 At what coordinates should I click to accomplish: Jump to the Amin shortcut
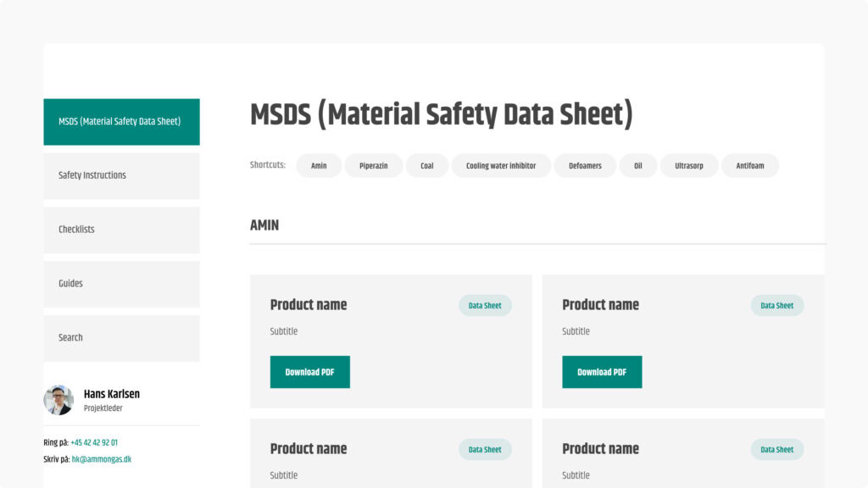319,166
